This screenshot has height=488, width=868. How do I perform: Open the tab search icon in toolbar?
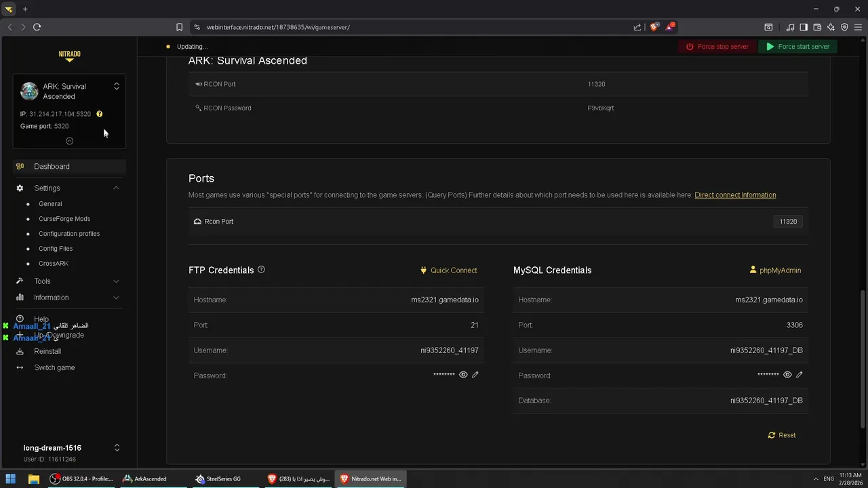pos(768,27)
